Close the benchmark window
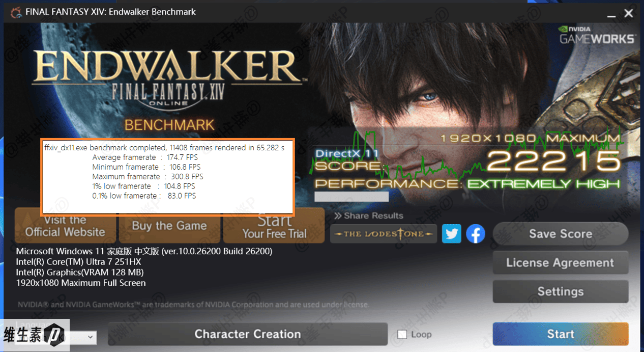644x352 pixels. click(629, 13)
